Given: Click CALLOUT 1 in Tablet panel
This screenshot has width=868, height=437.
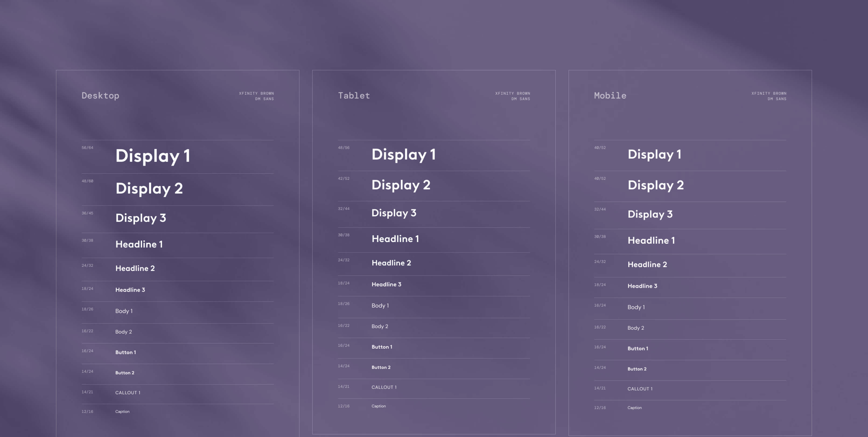Looking at the screenshot, I should click(x=384, y=387).
